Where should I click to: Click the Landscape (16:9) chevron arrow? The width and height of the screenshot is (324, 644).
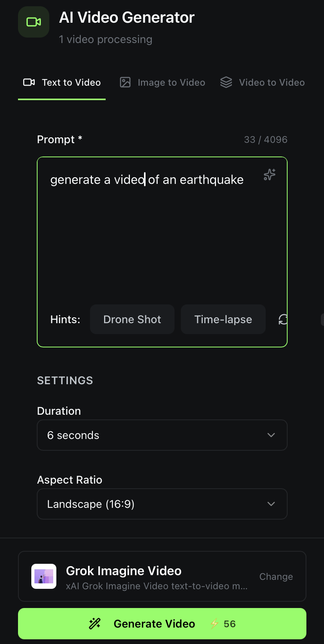tap(271, 504)
